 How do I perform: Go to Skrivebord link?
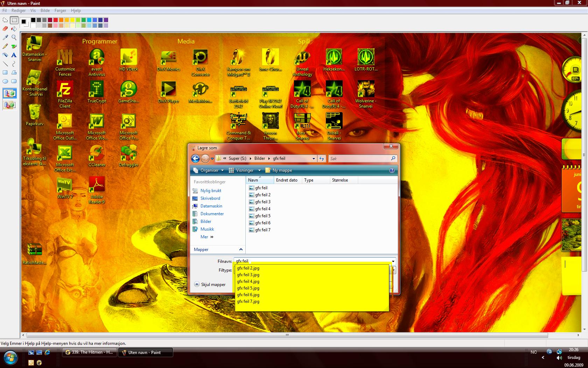(x=210, y=198)
